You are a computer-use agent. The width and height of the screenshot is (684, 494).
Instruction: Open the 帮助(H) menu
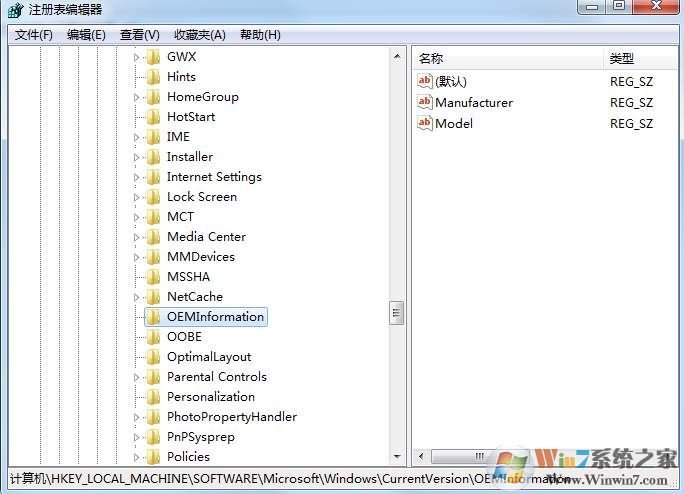260,35
